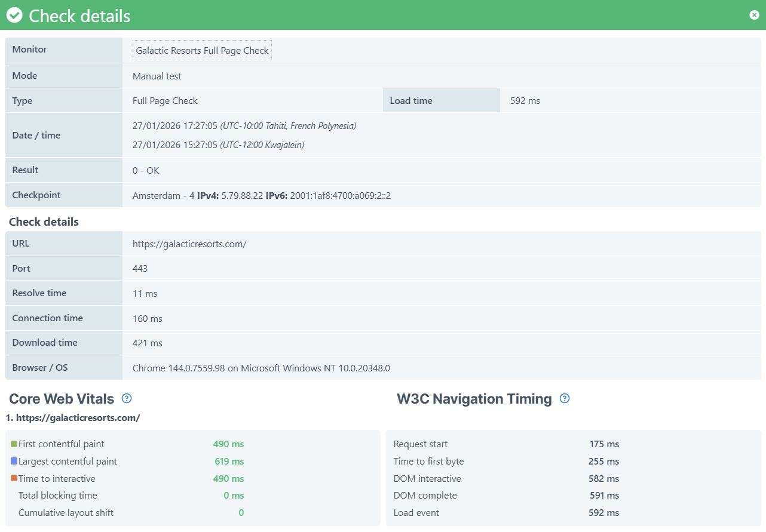Close the Check details panel
Screen dimensions: 766x532
(x=754, y=15)
